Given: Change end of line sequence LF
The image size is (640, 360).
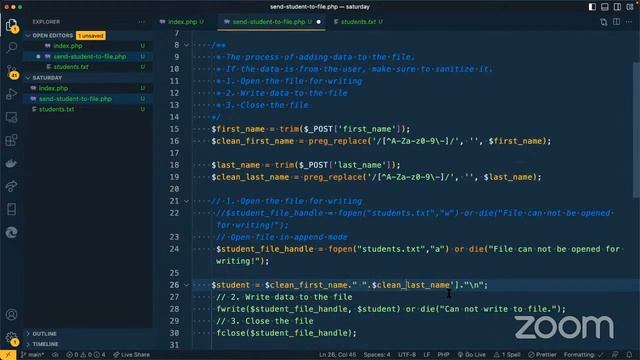Looking at the screenshot, I should click(x=427, y=355).
